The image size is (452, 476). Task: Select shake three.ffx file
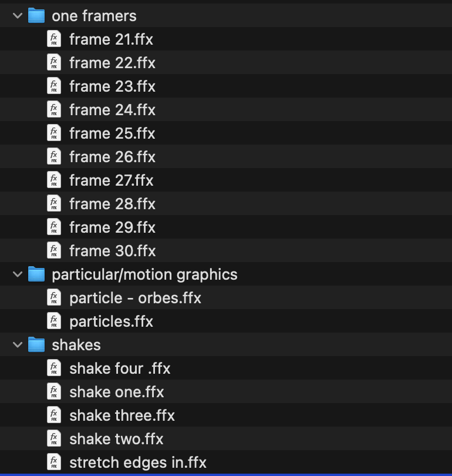[122, 415]
